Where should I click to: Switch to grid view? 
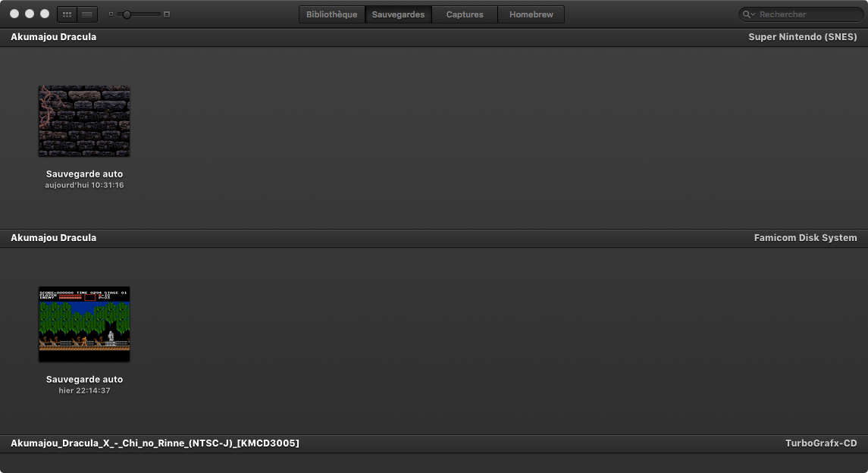[x=67, y=14]
